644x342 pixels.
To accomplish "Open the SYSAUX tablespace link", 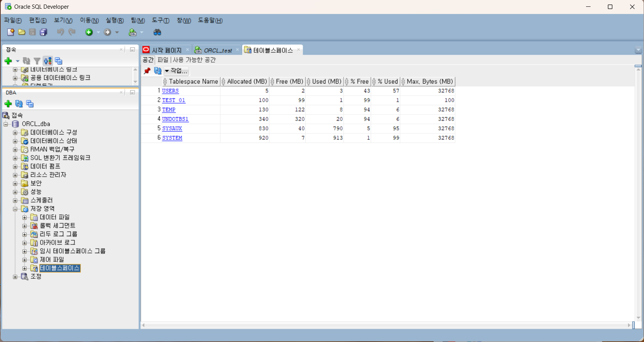I will (x=172, y=128).
